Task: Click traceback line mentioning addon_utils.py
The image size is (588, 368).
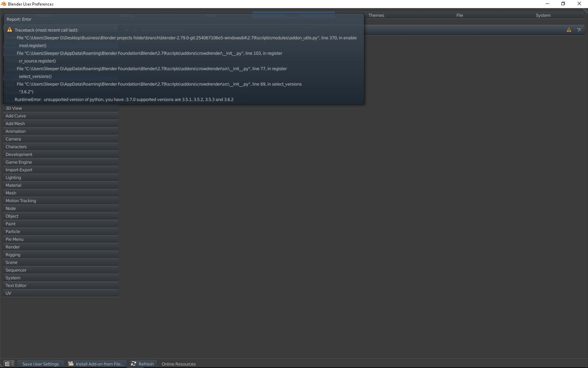Action: 187,38
